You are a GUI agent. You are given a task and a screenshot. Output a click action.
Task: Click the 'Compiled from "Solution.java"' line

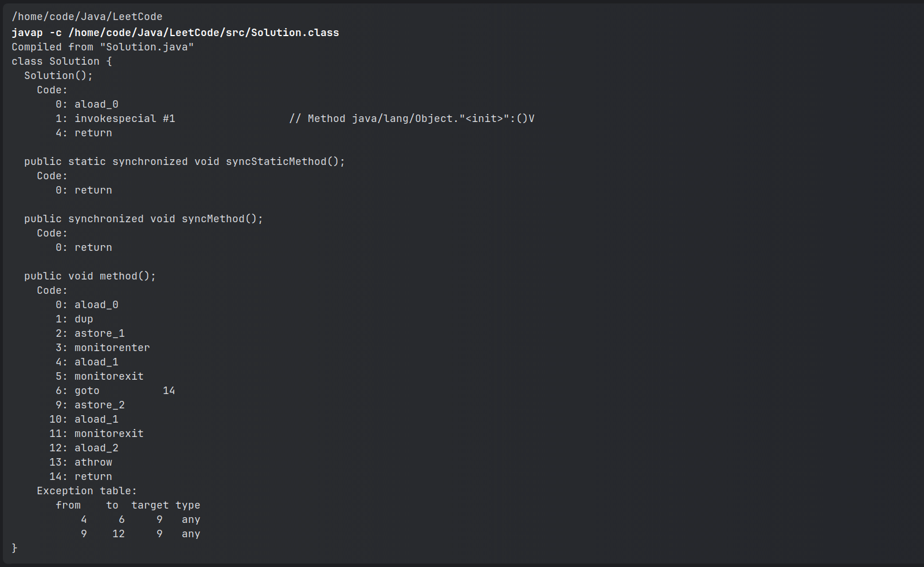(103, 47)
